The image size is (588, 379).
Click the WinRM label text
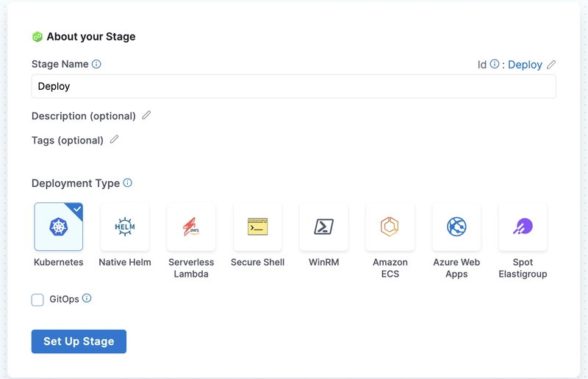click(324, 262)
